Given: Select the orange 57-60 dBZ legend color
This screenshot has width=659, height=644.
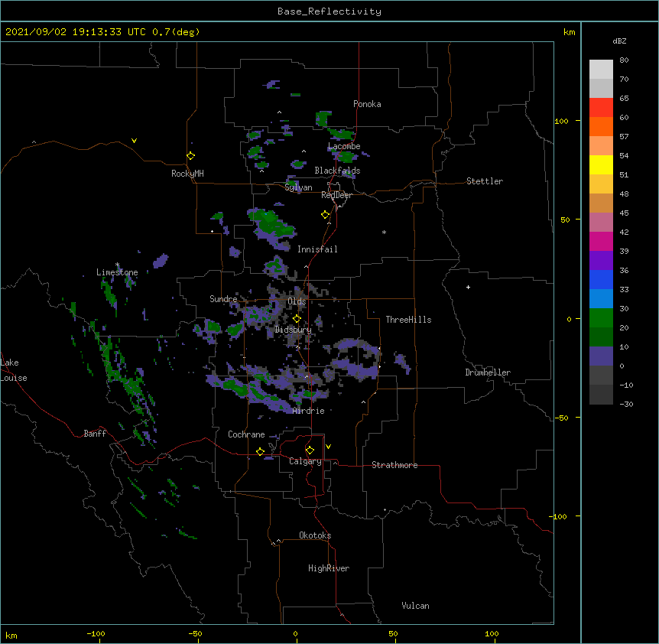Looking at the screenshot, I should pos(601,126).
